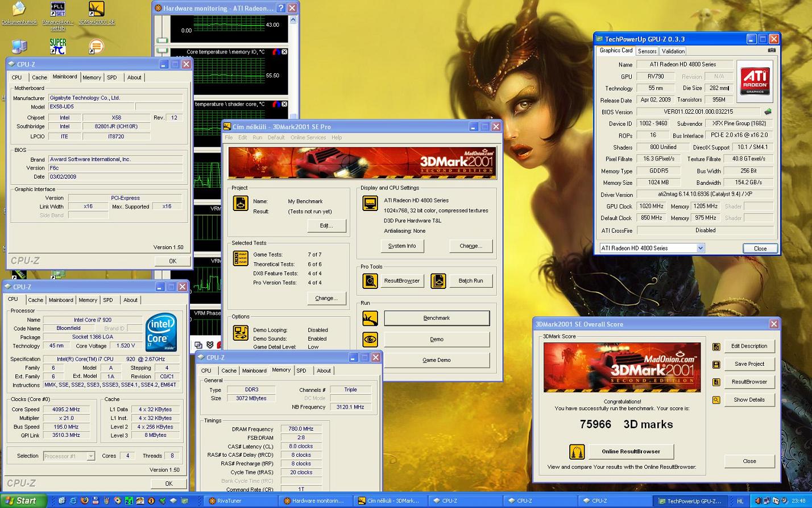The image size is (812, 508).
Task: Click the icon beside ResultBrowser in Overall Score
Action: pyautogui.click(x=716, y=382)
